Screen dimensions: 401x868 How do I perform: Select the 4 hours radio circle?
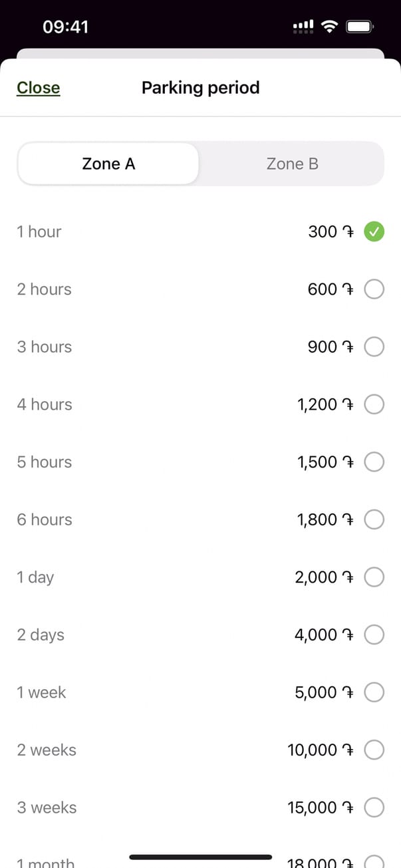point(374,404)
